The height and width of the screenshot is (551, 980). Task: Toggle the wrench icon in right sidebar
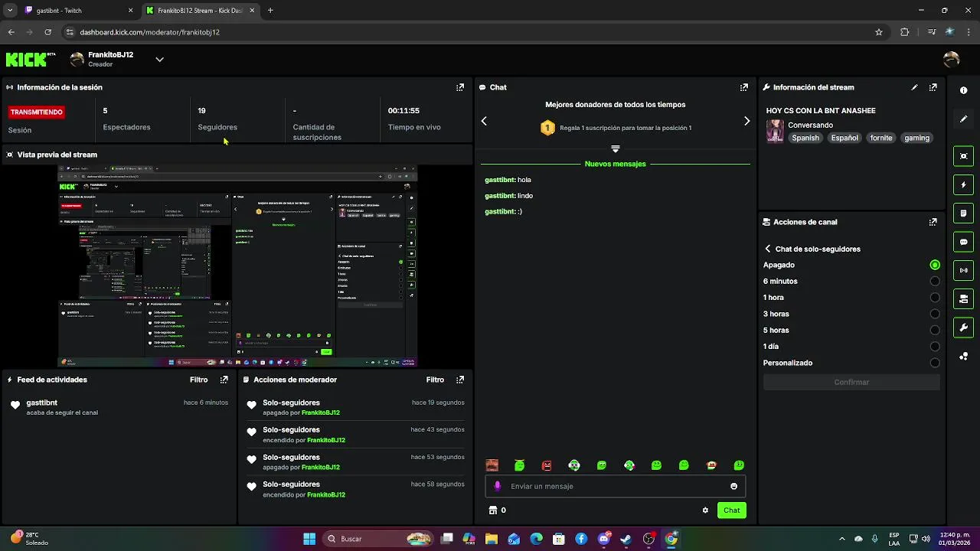963,328
